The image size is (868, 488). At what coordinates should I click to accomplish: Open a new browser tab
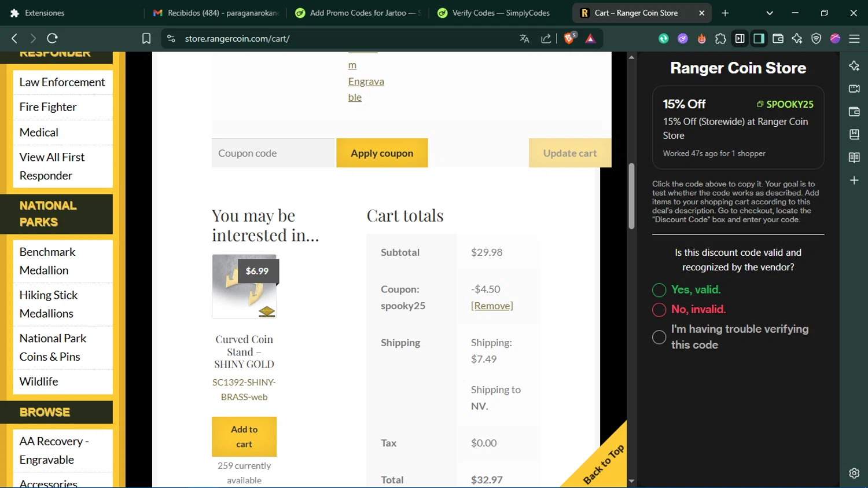point(725,13)
